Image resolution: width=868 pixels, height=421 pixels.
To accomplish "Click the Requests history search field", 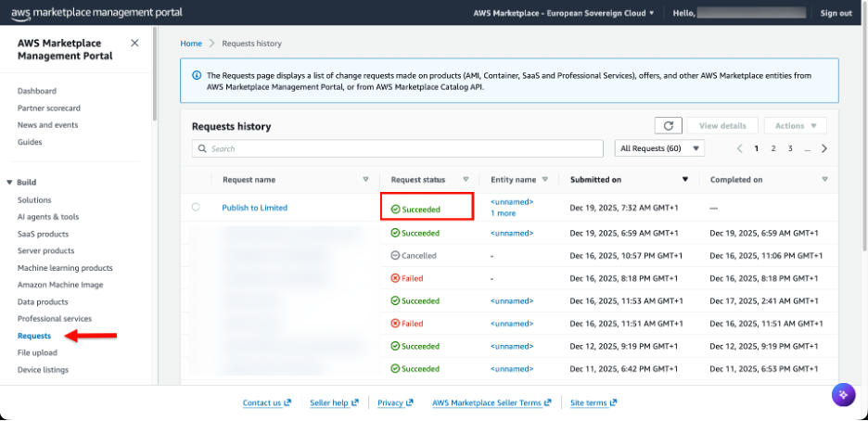I will pyautogui.click(x=398, y=148).
